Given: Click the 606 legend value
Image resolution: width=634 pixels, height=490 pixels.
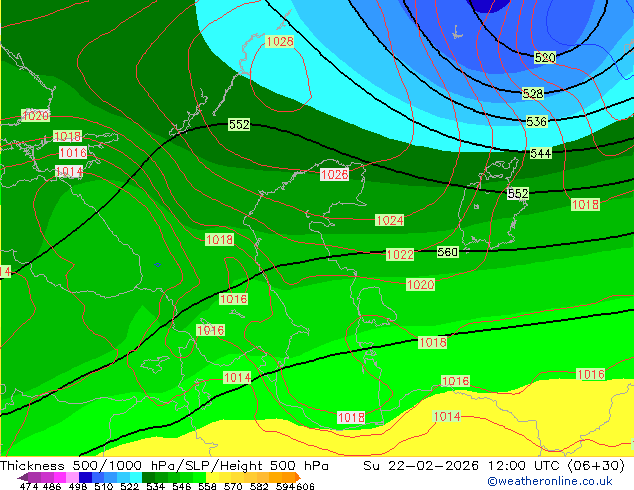Looking at the screenshot, I should [x=305, y=486].
